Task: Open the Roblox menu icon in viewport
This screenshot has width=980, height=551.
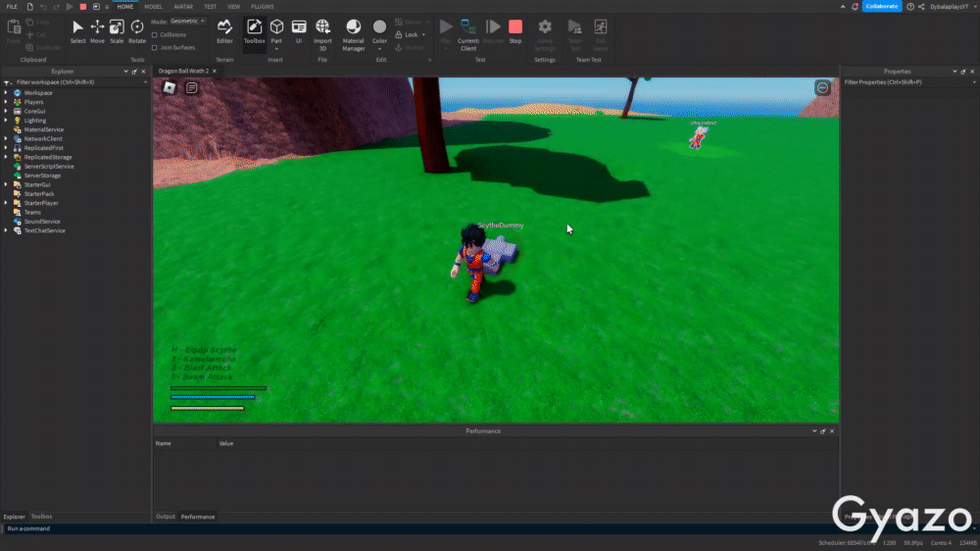Action: click(x=170, y=87)
